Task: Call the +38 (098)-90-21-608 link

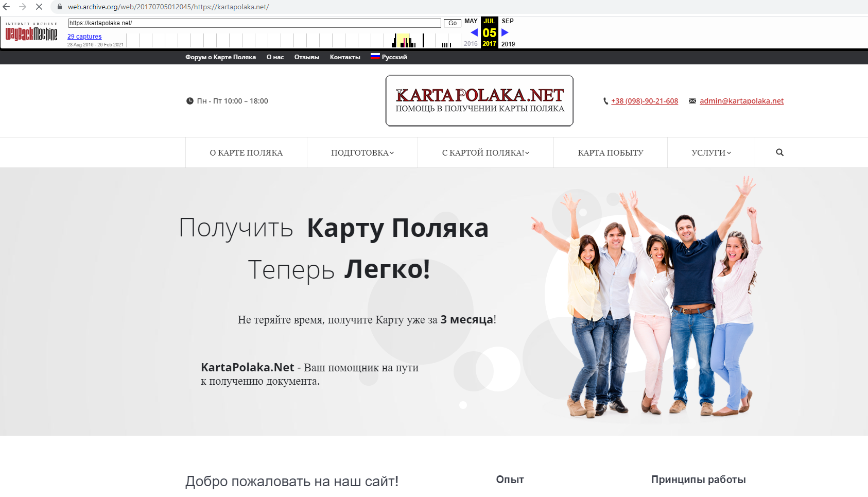Action: pos(645,101)
